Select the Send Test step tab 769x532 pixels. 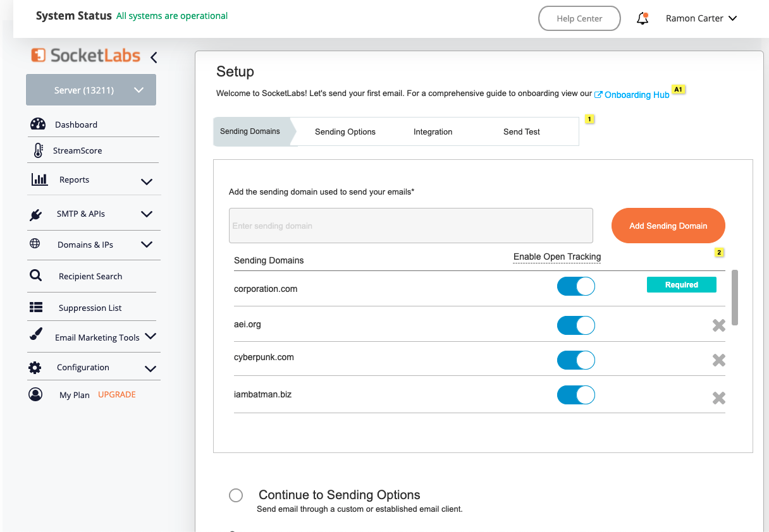[522, 132]
